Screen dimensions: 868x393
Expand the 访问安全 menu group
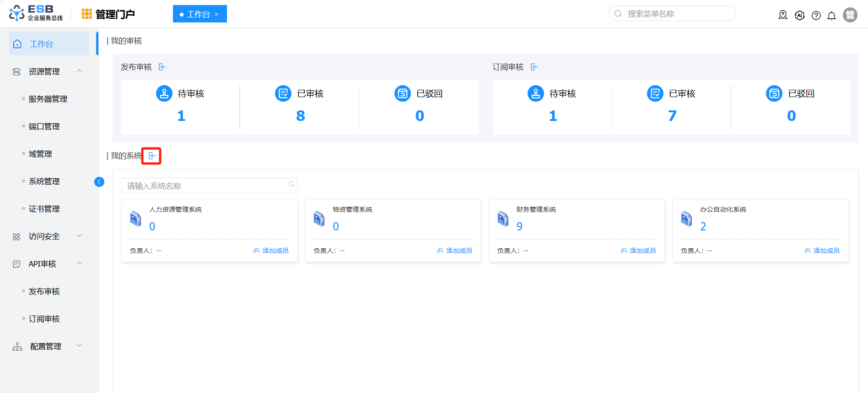pos(79,236)
